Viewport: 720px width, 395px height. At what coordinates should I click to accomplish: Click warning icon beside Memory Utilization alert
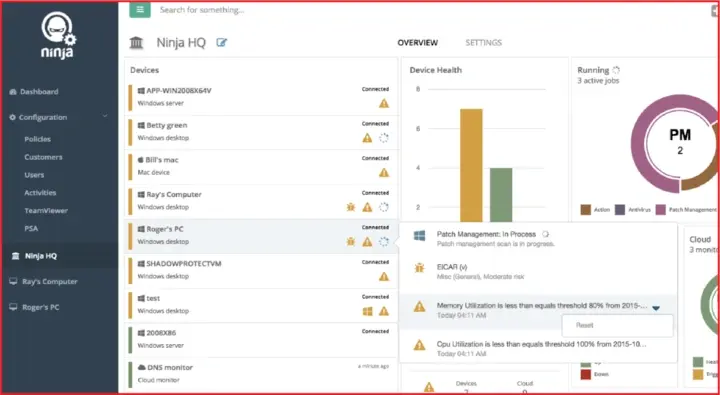419,306
